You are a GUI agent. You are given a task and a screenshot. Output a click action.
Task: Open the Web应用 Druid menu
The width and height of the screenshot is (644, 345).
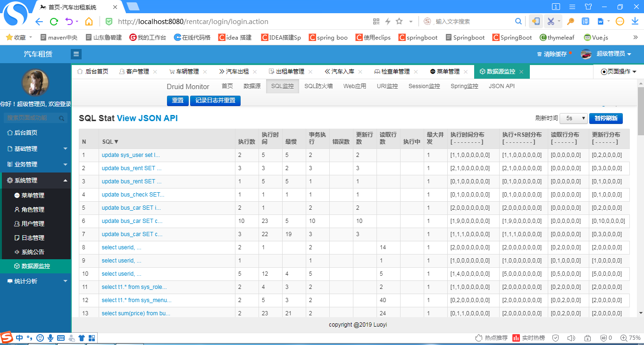point(355,86)
